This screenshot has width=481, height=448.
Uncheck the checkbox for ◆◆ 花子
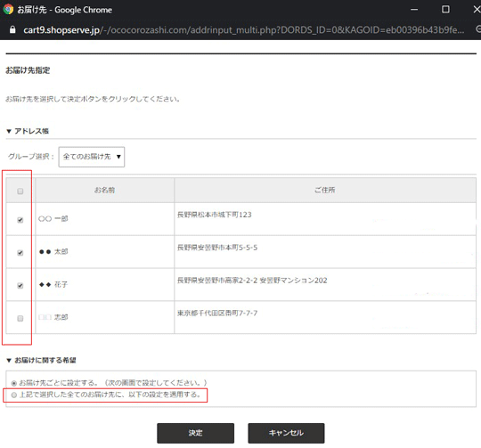[20, 286]
